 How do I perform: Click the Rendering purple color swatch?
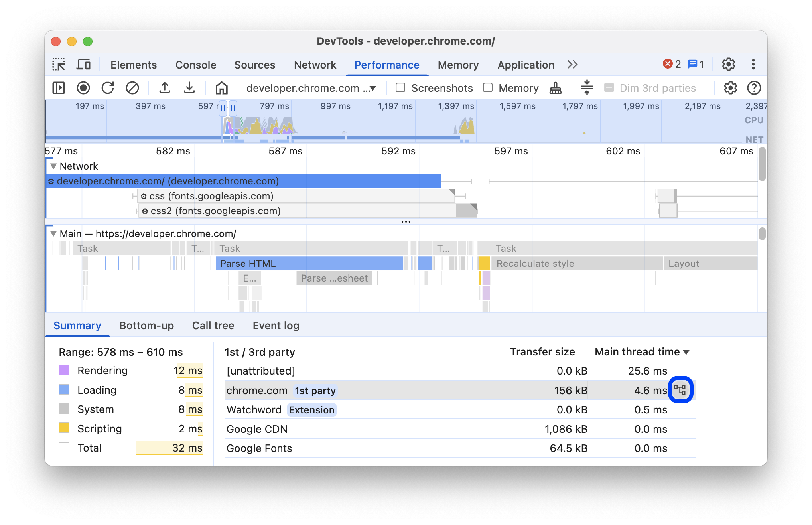point(64,370)
